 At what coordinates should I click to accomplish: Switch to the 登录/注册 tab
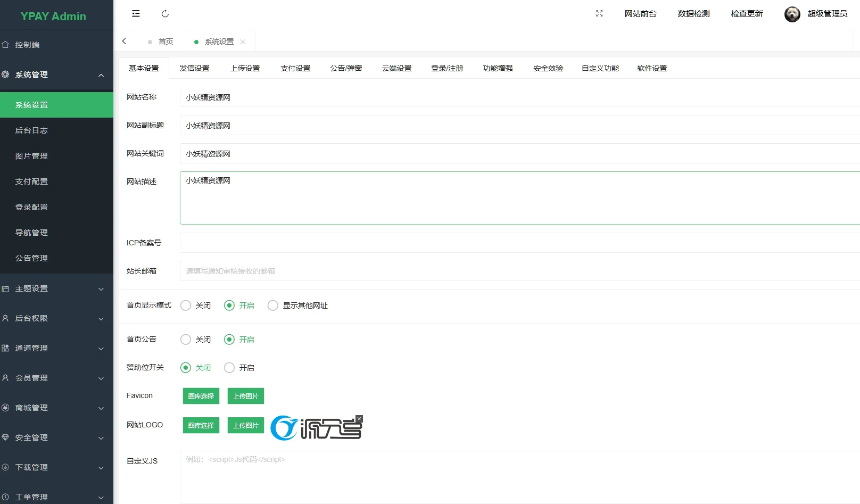click(447, 68)
